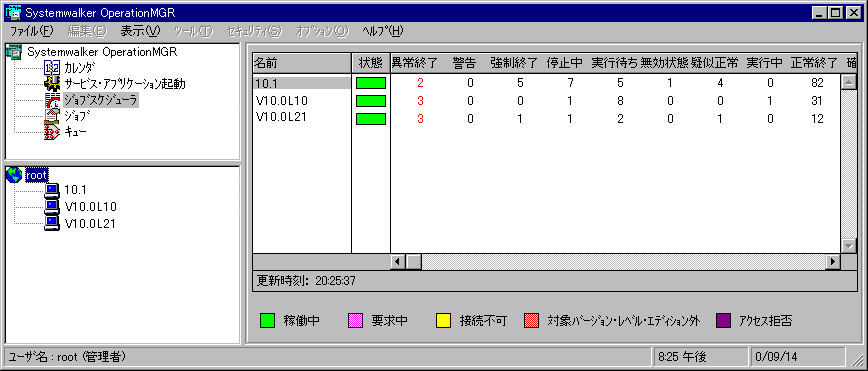Image resolution: width=868 pixels, height=371 pixels.
Task: Click the 8:25 午後 status bar time
Action: tap(682, 357)
